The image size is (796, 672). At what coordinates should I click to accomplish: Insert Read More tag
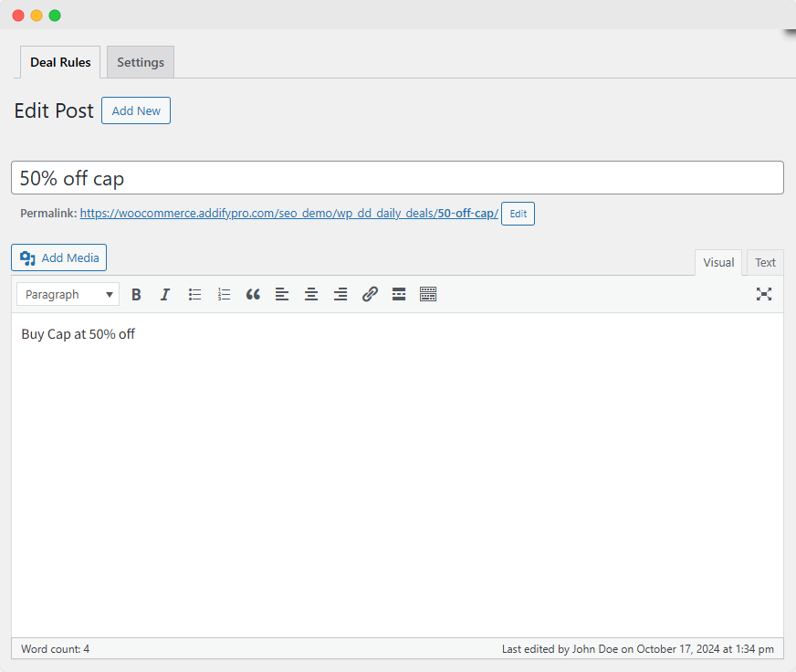(399, 294)
